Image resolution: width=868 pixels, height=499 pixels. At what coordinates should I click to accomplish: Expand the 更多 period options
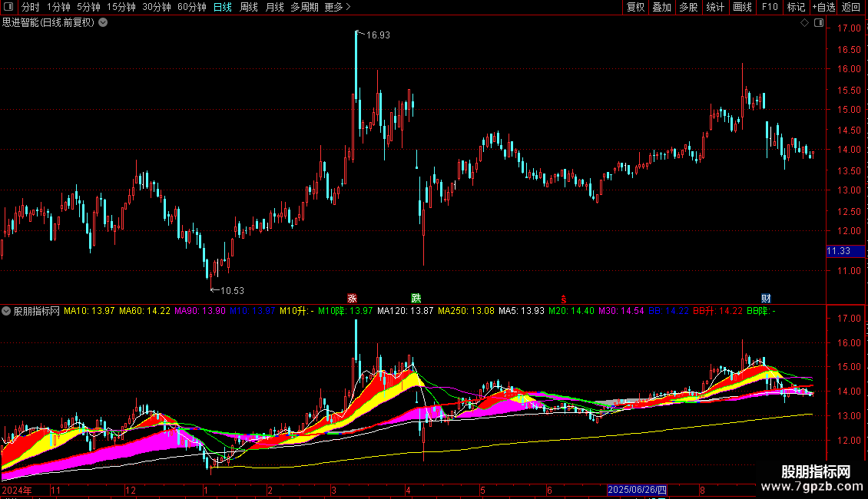[x=337, y=7]
